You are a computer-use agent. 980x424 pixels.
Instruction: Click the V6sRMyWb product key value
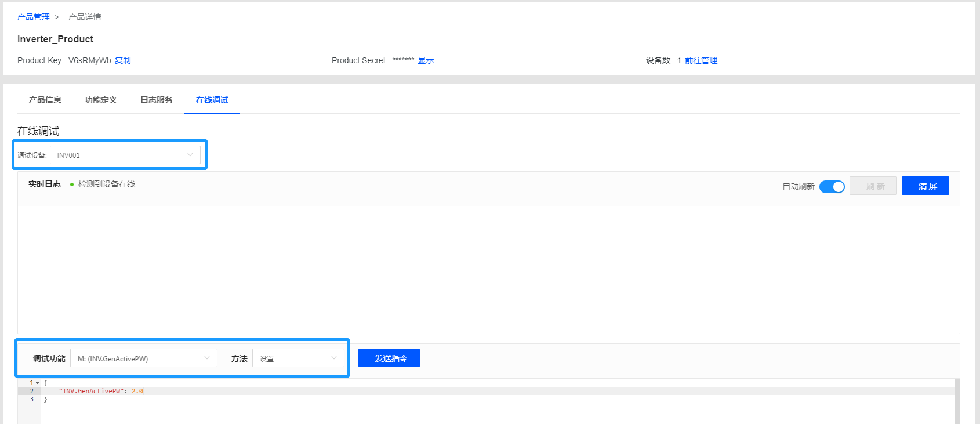[x=90, y=60]
